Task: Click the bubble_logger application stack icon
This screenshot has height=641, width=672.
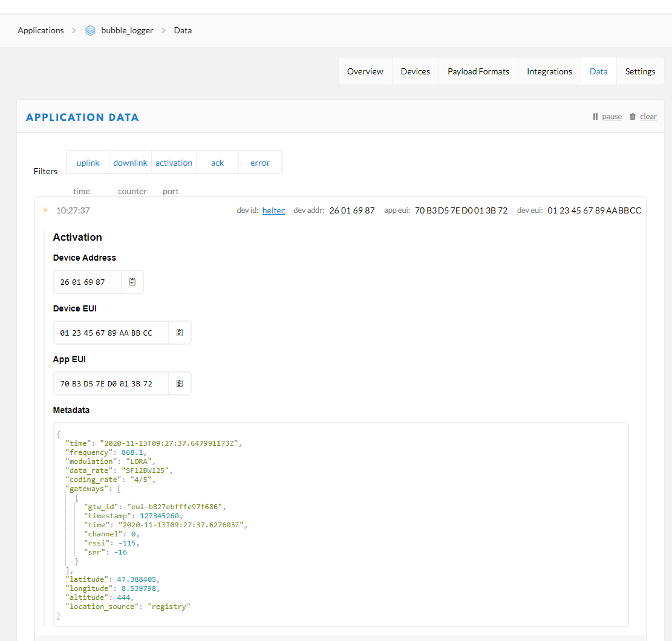Action: pos(90,30)
